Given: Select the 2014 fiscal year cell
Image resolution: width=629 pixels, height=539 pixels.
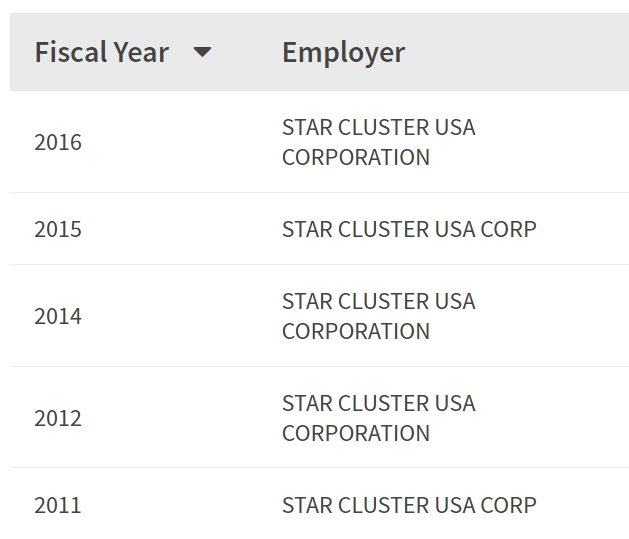Looking at the screenshot, I should (58, 316).
